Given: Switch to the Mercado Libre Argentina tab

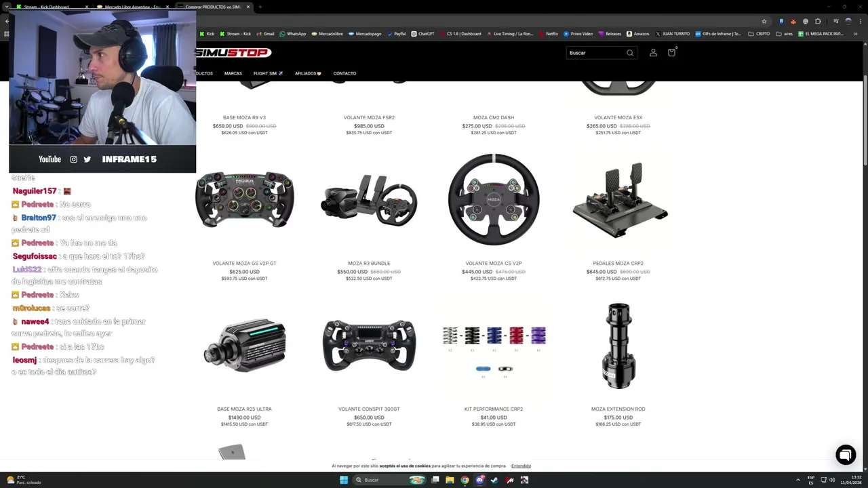Looking at the screenshot, I should (132, 7).
